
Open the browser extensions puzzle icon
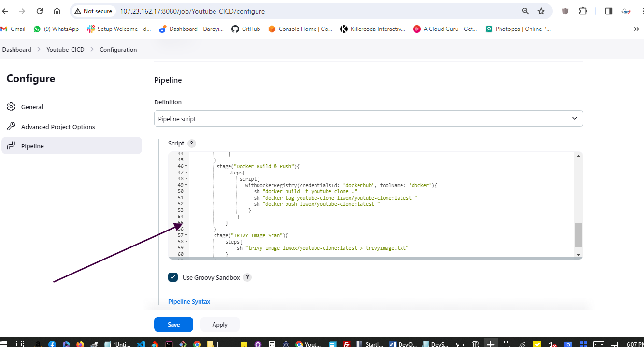(x=583, y=11)
